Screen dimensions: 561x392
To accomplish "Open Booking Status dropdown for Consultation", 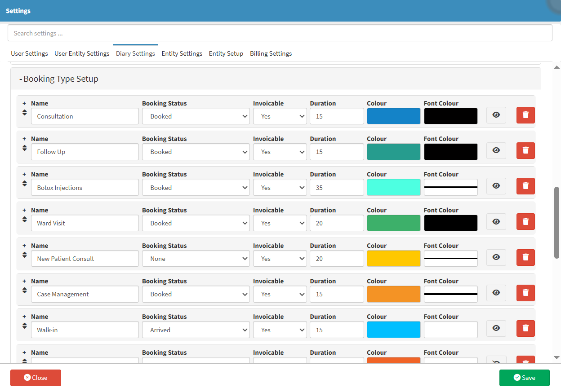I will [x=196, y=116].
